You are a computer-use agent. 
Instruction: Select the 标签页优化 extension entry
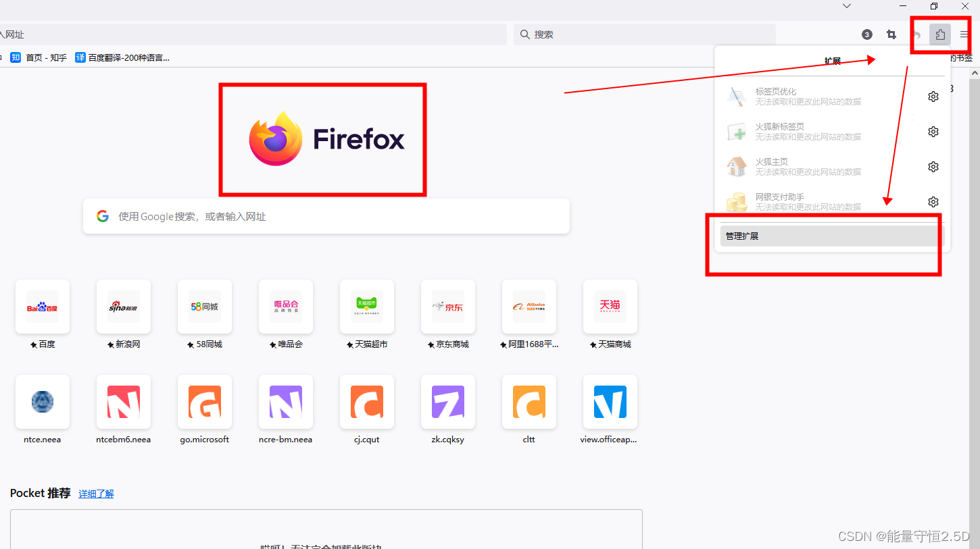pos(820,97)
